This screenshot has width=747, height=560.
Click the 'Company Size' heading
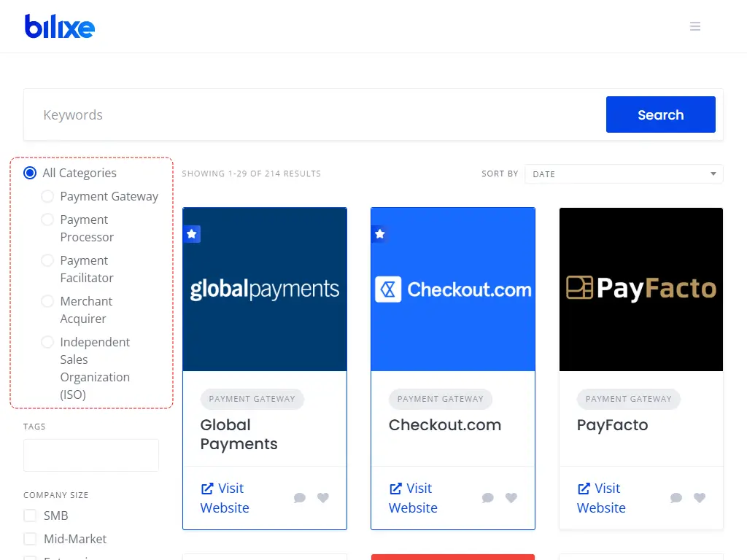[55, 495]
